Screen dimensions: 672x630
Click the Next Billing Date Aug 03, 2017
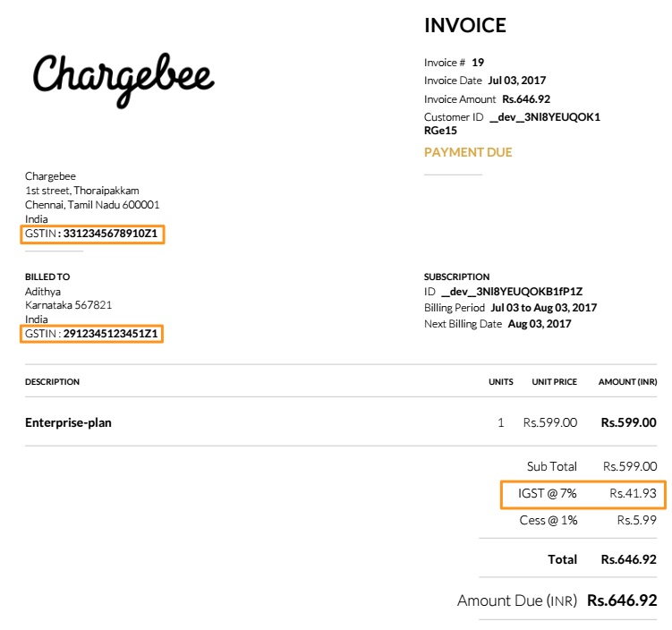click(540, 324)
